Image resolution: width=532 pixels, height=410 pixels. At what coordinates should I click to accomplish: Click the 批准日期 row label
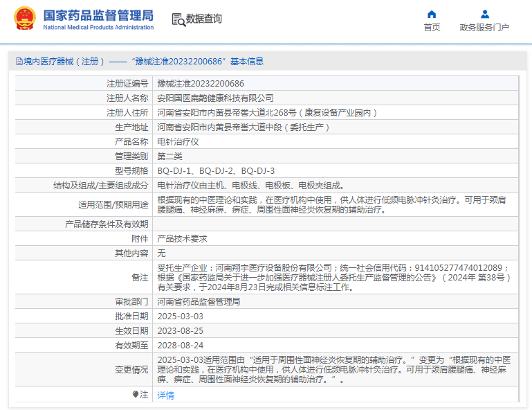click(131, 317)
